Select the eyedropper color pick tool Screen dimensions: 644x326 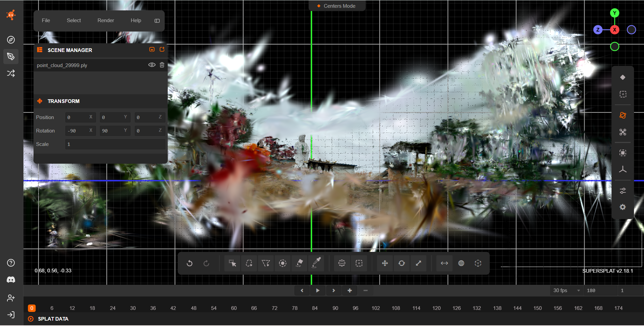[x=316, y=263]
